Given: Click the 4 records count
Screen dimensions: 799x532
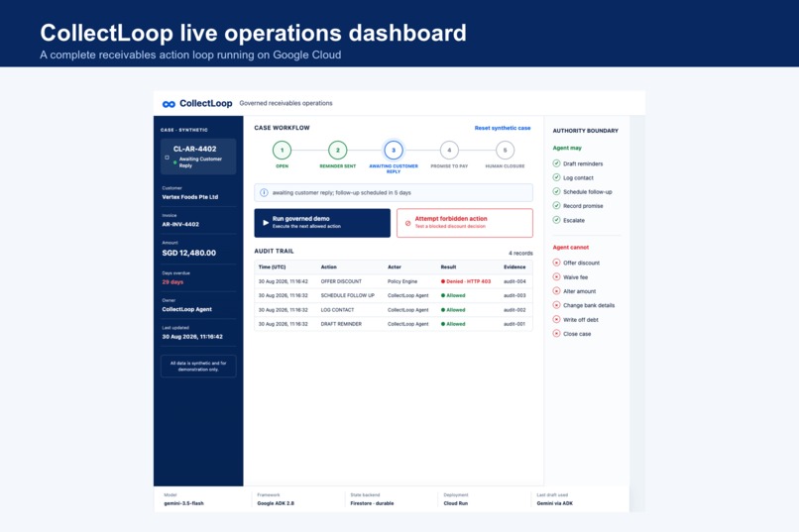Looking at the screenshot, I should point(520,253).
